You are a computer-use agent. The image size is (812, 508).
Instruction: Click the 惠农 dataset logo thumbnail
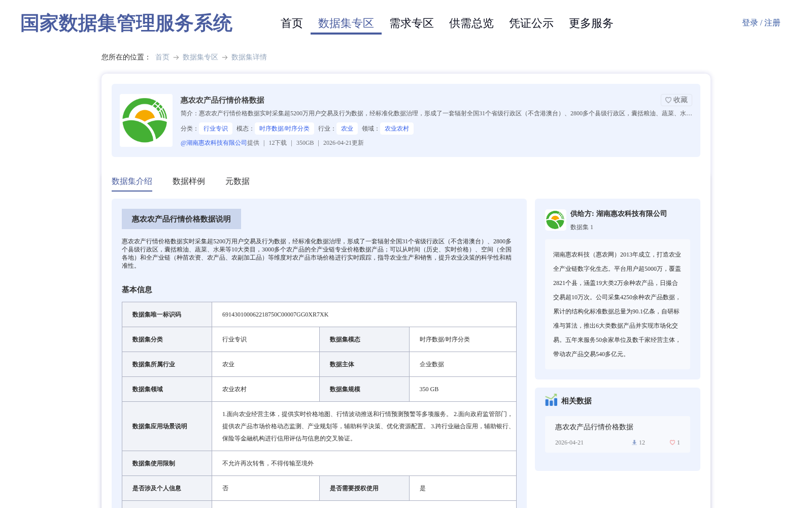[x=146, y=120]
